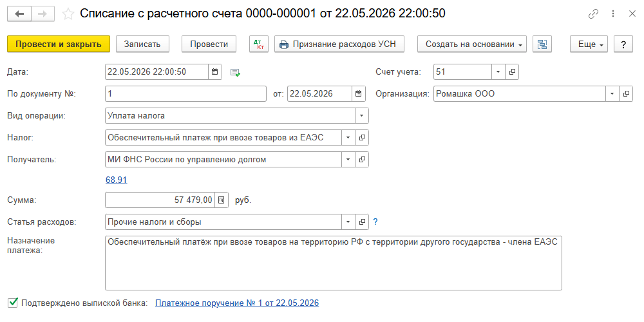644x322 pixels.
Task: Copy link to document via chain icon
Action: [x=593, y=14]
